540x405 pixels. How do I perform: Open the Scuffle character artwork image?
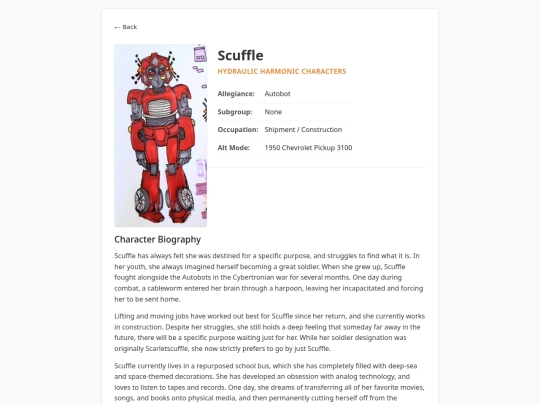pyautogui.click(x=160, y=135)
